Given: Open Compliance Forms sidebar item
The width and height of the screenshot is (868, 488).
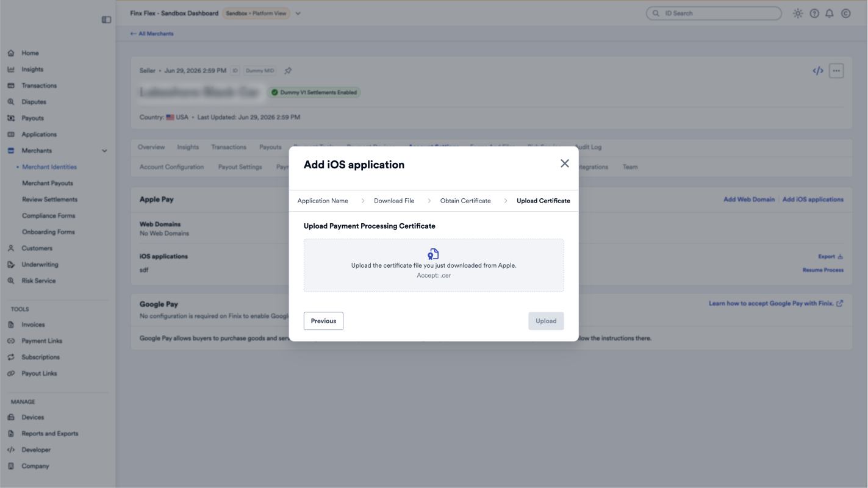Looking at the screenshot, I should (x=49, y=216).
